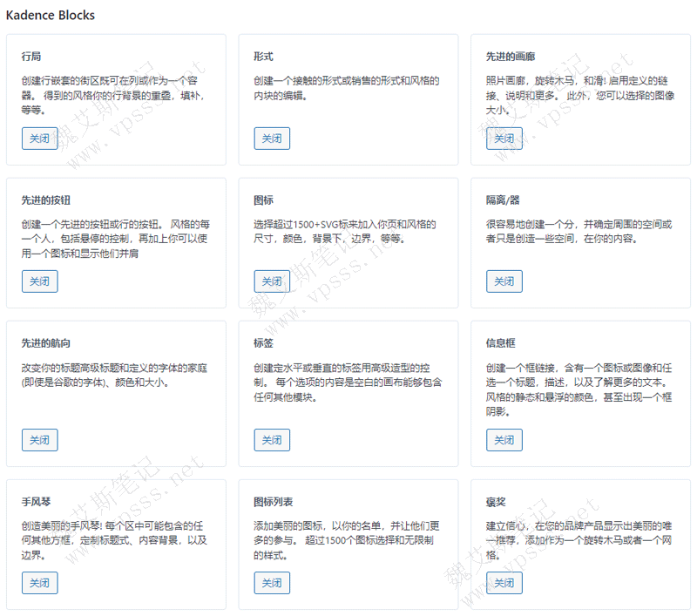The image size is (697, 616).
Task: Click description starting 创造美丽的手风琴
Action: [114, 540]
